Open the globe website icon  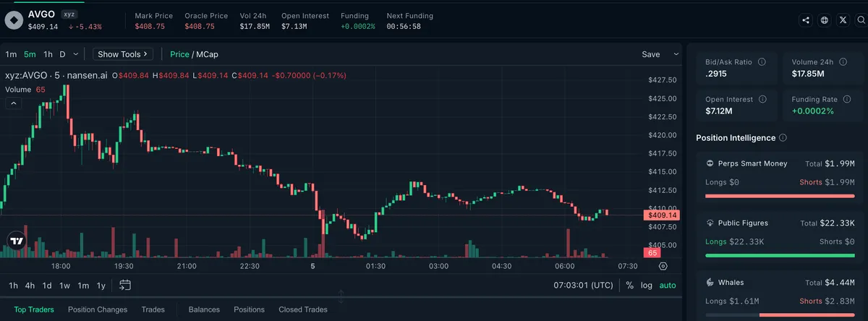tap(825, 21)
